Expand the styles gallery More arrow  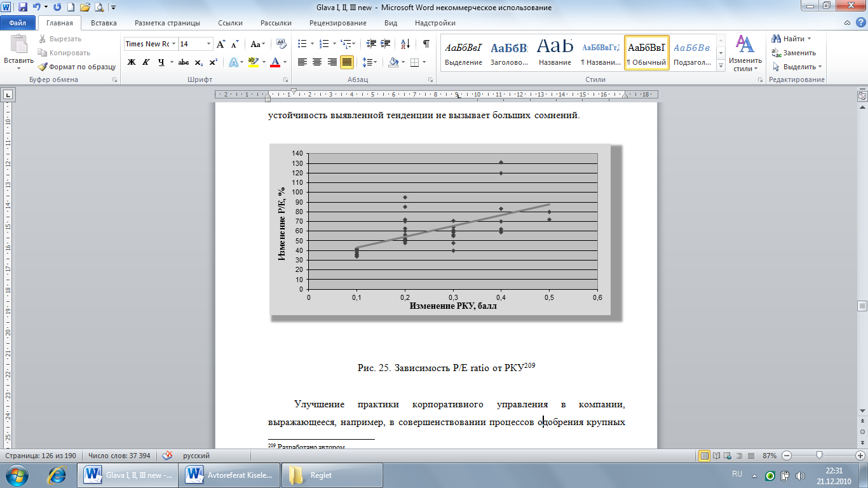point(721,65)
